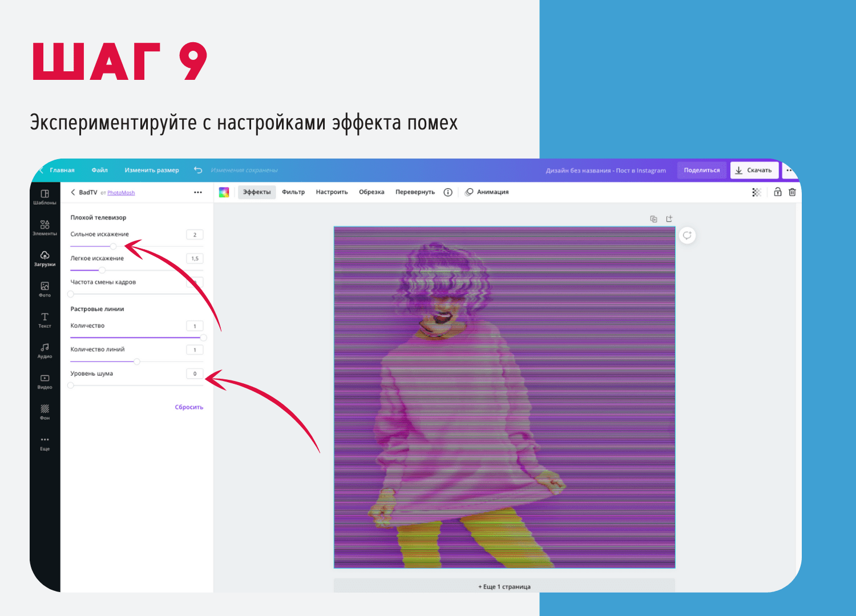Open the Файл menu
Image resolution: width=856 pixels, height=616 pixels.
coord(99,170)
